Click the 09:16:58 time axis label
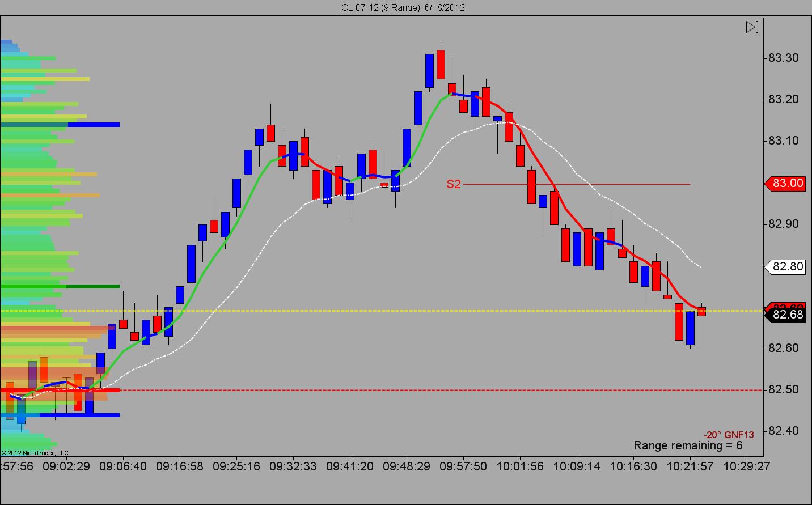Viewport: 812px width, 505px height. (x=180, y=466)
